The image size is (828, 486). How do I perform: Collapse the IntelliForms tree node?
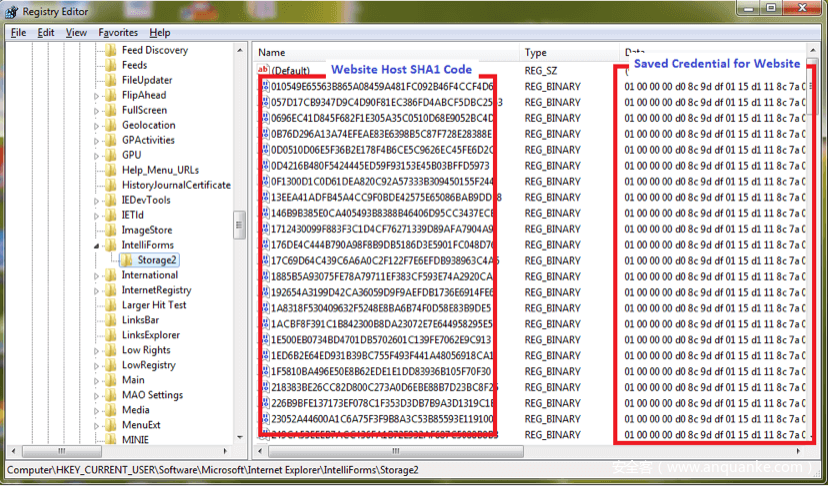[97, 245]
